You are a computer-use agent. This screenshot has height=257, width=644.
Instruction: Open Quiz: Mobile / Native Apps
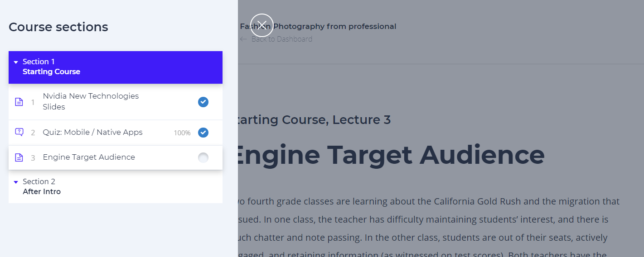pyautogui.click(x=92, y=132)
